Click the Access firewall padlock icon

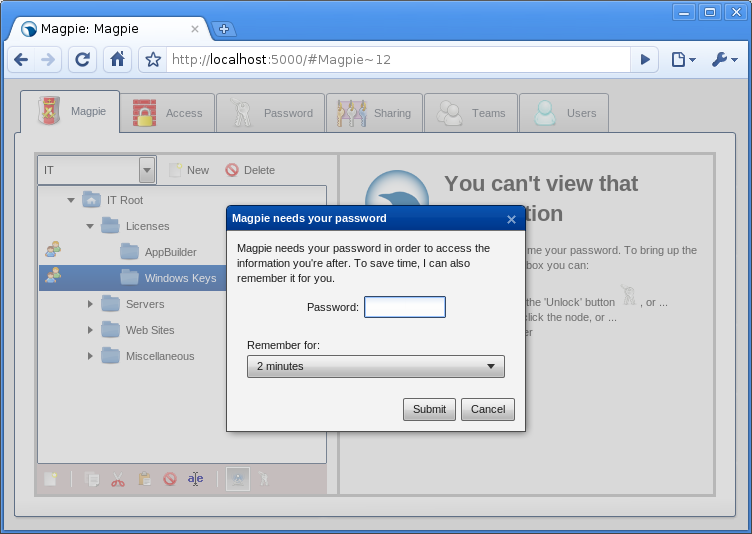tap(144, 113)
